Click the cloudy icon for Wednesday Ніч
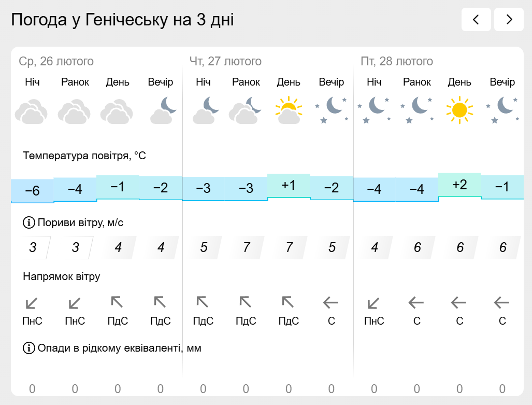 pos(31,111)
